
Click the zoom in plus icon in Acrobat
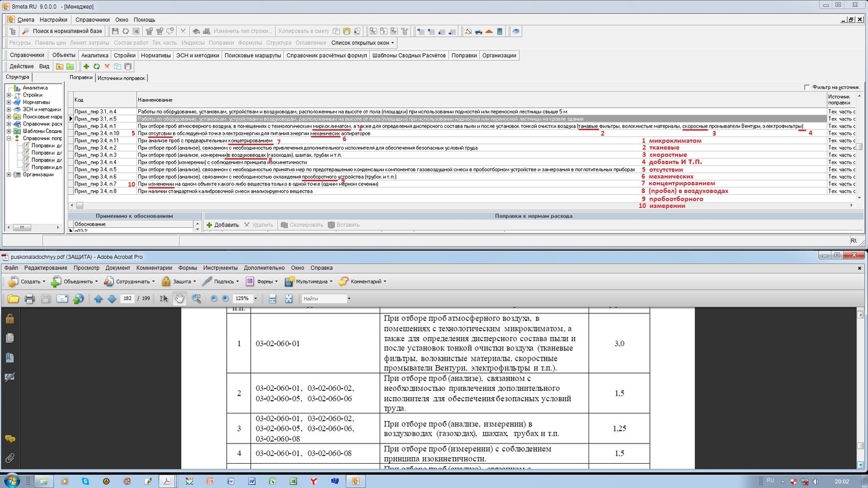click(x=225, y=298)
